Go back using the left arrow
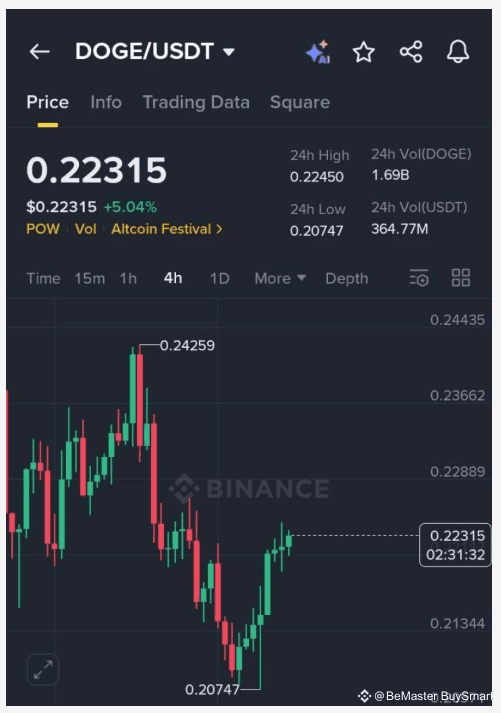 pyautogui.click(x=40, y=51)
